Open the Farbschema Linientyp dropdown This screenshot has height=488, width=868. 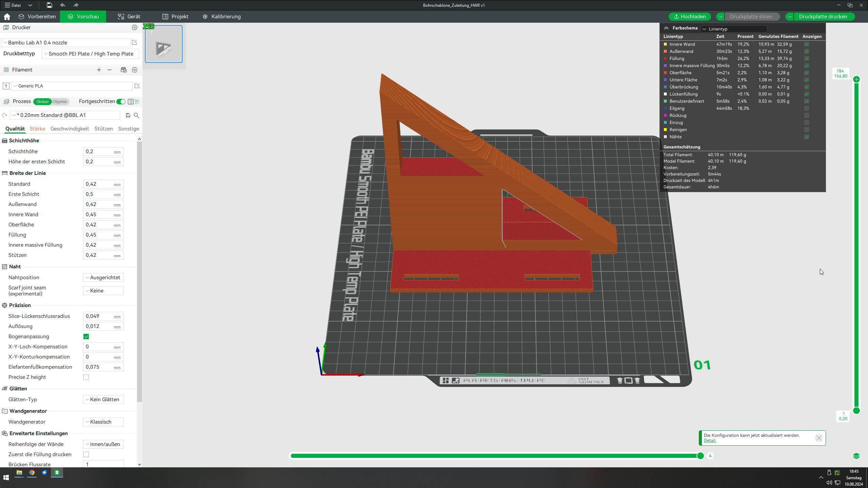pyautogui.click(x=734, y=29)
